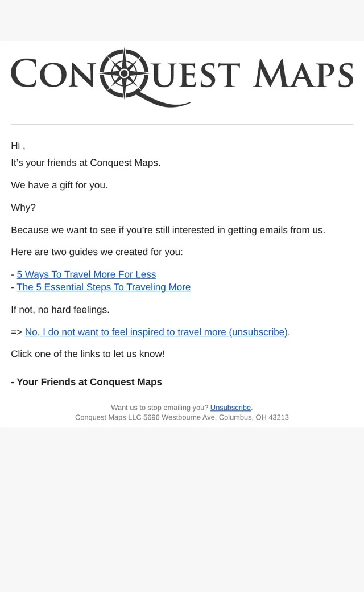Screen dimensions: 364x592
Task: Click the 'Here are two guides' sentence
Action: pos(97,252)
